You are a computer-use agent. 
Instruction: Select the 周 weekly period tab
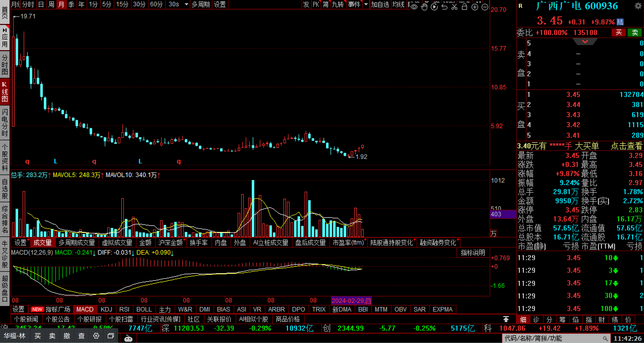pos(51,4)
